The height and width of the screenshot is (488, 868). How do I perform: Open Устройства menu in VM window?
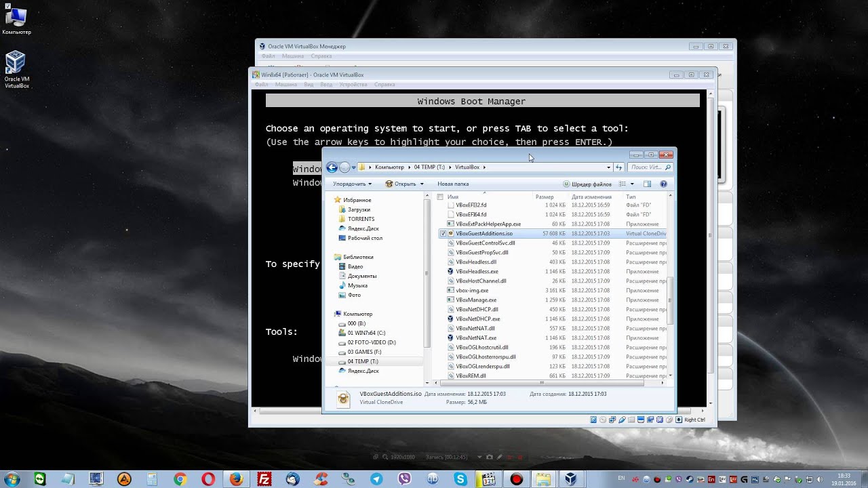(353, 85)
